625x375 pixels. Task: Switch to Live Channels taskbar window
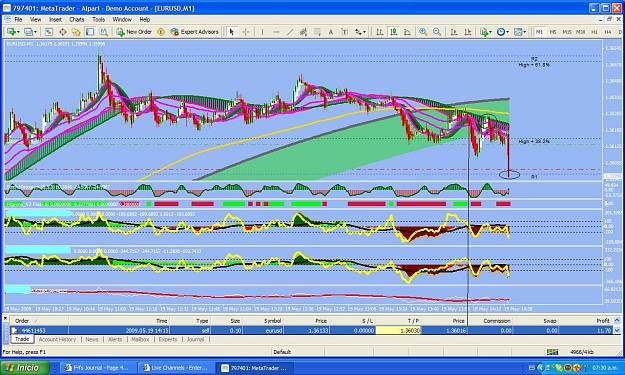pyautogui.click(x=175, y=368)
